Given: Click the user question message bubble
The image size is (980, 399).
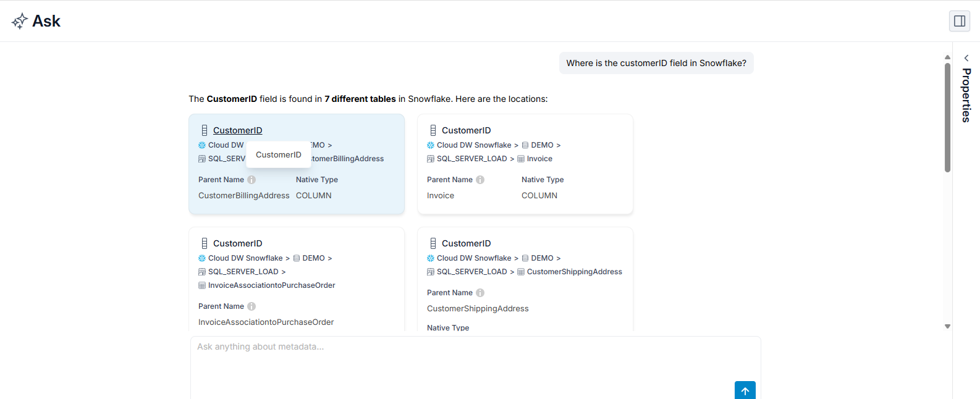Looking at the screenshot, I should (656, 63).
